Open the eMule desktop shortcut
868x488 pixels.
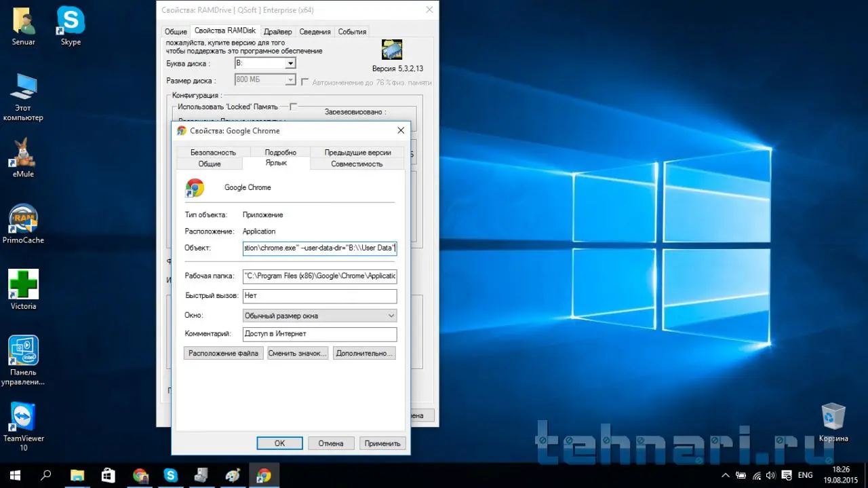coord(23,154)
